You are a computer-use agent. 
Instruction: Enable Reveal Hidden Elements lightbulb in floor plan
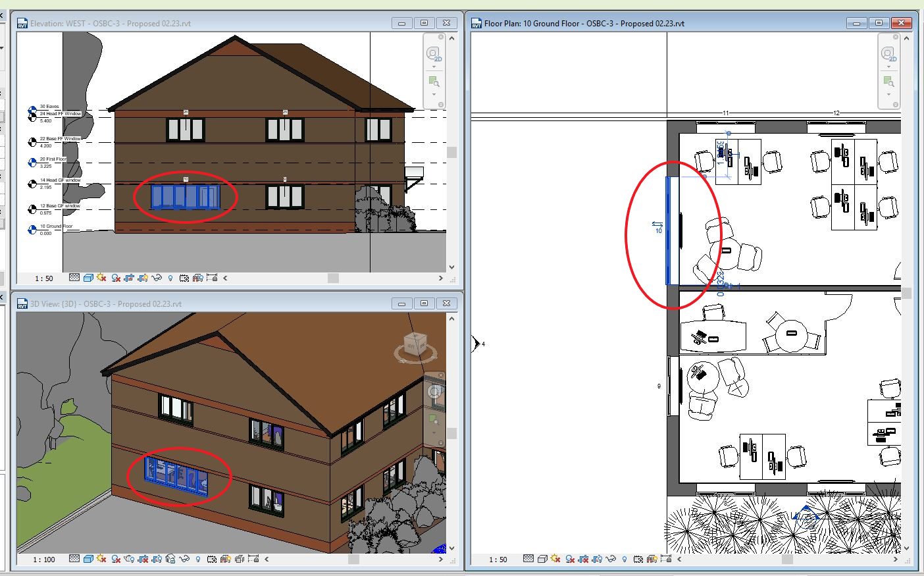[625, 560]
